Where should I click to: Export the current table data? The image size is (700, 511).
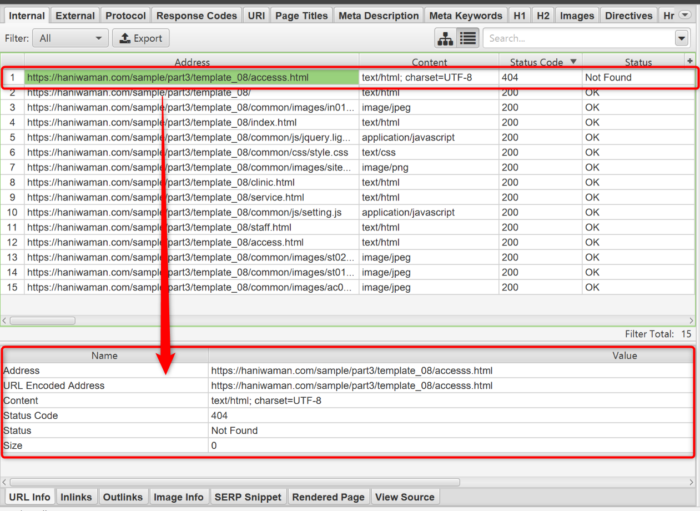click(x=140, y=38)
